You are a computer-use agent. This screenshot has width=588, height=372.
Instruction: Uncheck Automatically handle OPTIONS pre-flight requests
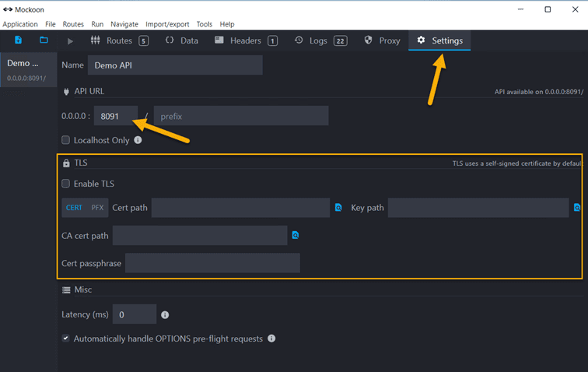pyautogui.click(x=66, y=339)
